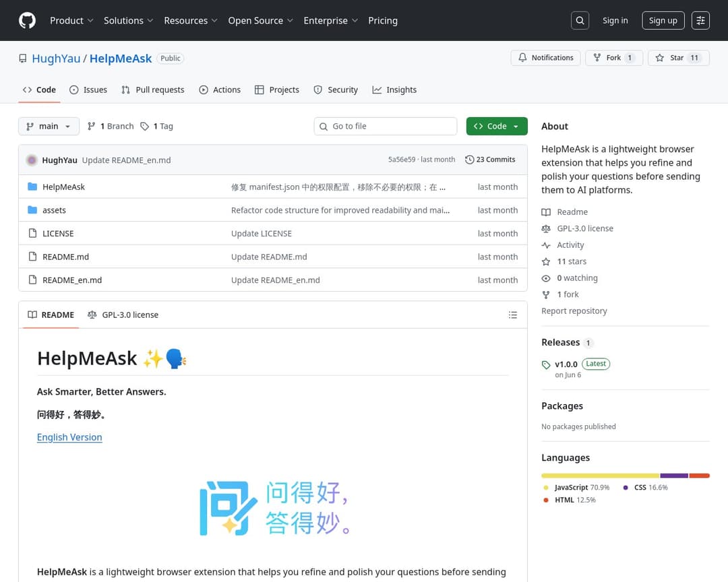Click the book icon beside Readme in About
Screen dimensions: 728x582
coord(546,212)
